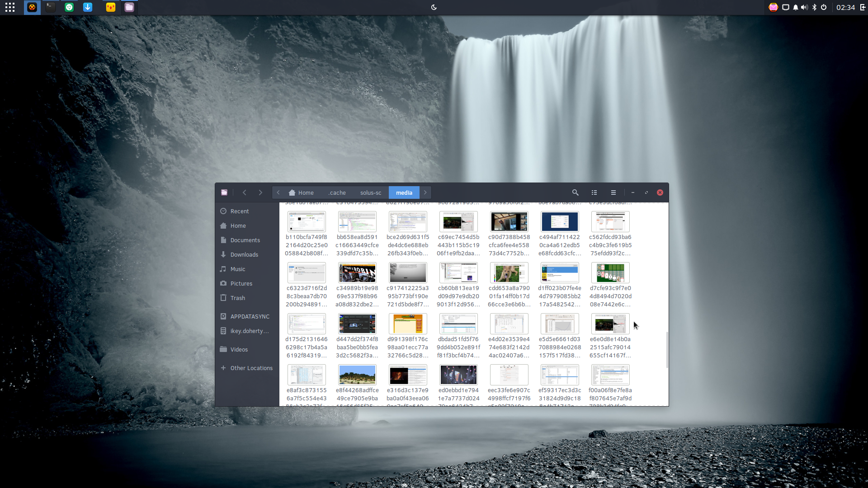Select file c90d7388b458 thumbnail
Image resolution: width=868 pixels, height=488 pixels.
tap(509, 222)
